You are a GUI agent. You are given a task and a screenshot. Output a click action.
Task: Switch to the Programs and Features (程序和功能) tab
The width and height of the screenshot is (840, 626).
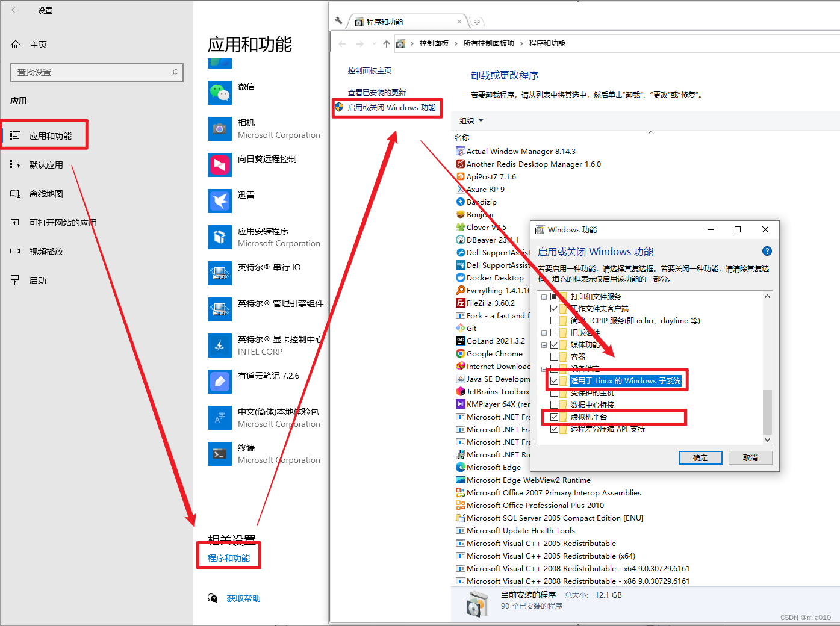[x=407, y=22]
